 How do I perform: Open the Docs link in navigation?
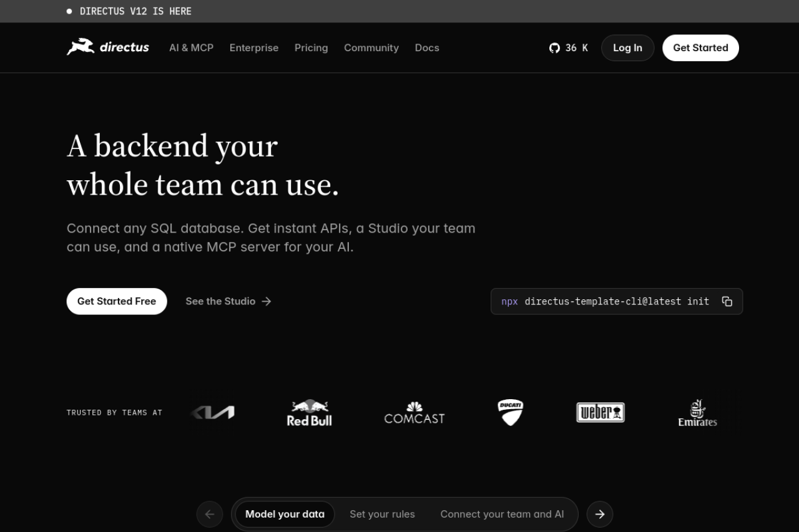pyautogui.click(x=427, y=48)
